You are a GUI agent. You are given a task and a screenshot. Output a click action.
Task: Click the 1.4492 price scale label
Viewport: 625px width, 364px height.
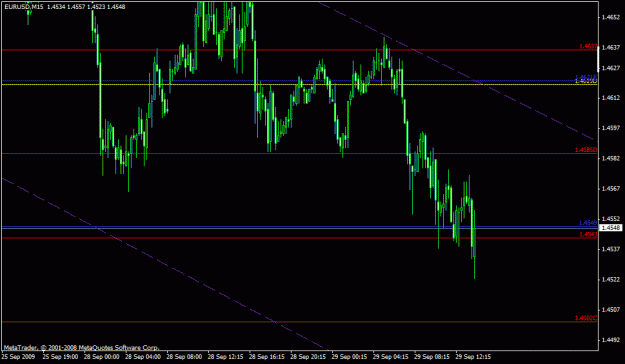[611, 340]
